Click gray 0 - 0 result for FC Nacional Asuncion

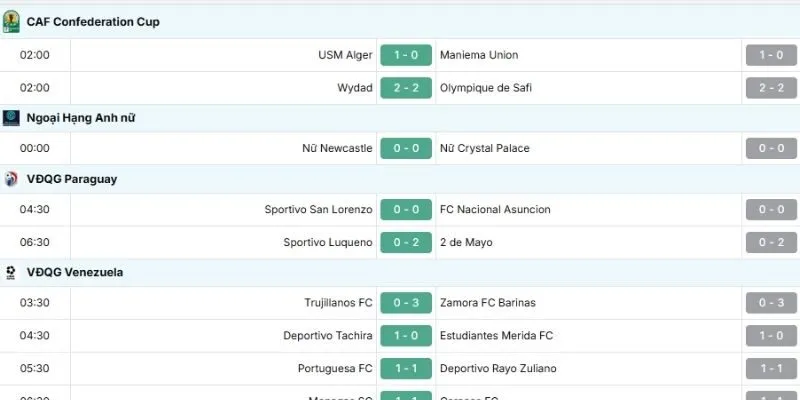[x=770, y=209]
